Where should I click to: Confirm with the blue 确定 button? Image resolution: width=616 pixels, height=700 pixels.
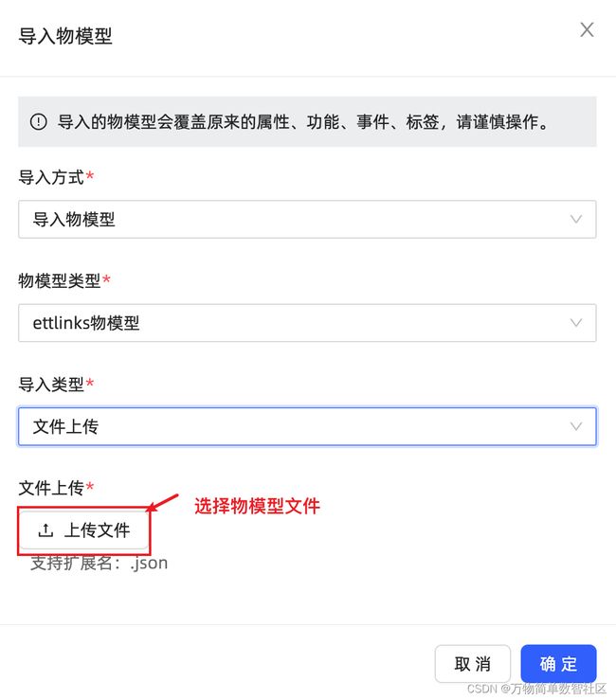(x=558, y=664)
